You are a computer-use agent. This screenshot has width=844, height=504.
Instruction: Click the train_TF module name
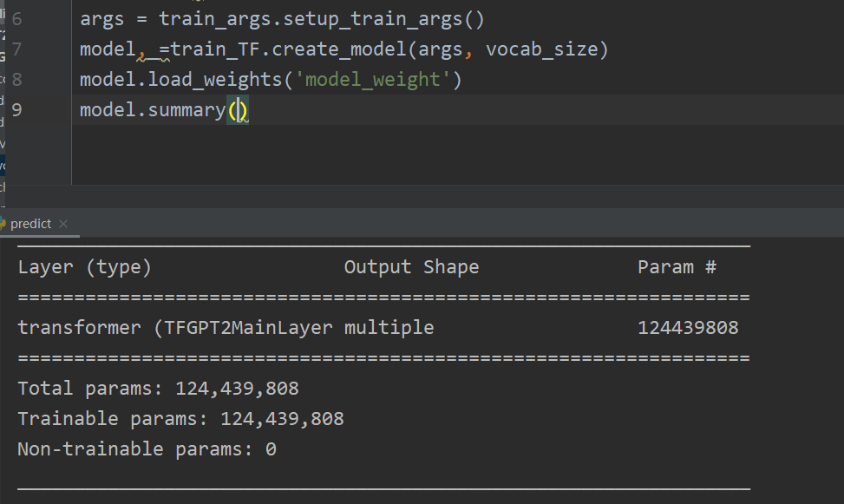(215, 49)
